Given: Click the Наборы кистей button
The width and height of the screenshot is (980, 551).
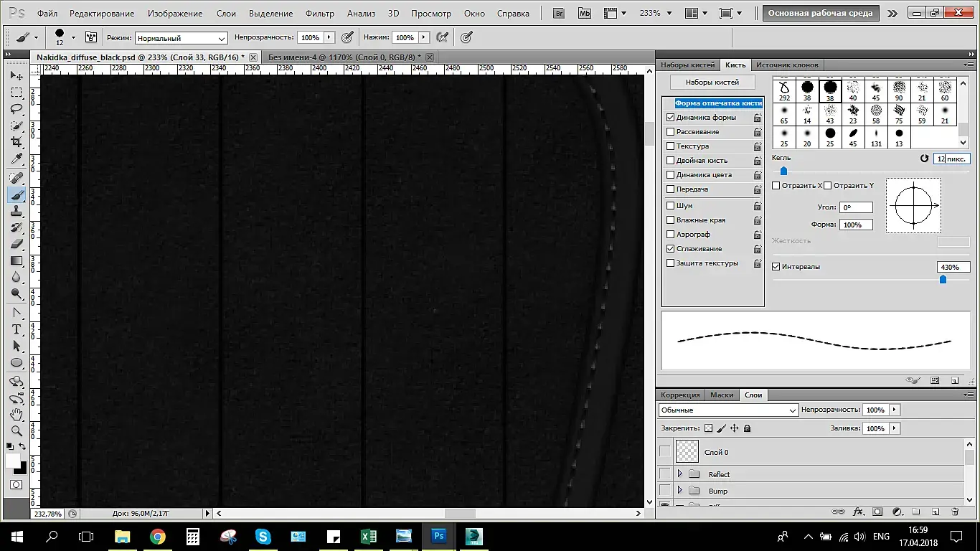Looking at the screenshot, I should point(712,83).
